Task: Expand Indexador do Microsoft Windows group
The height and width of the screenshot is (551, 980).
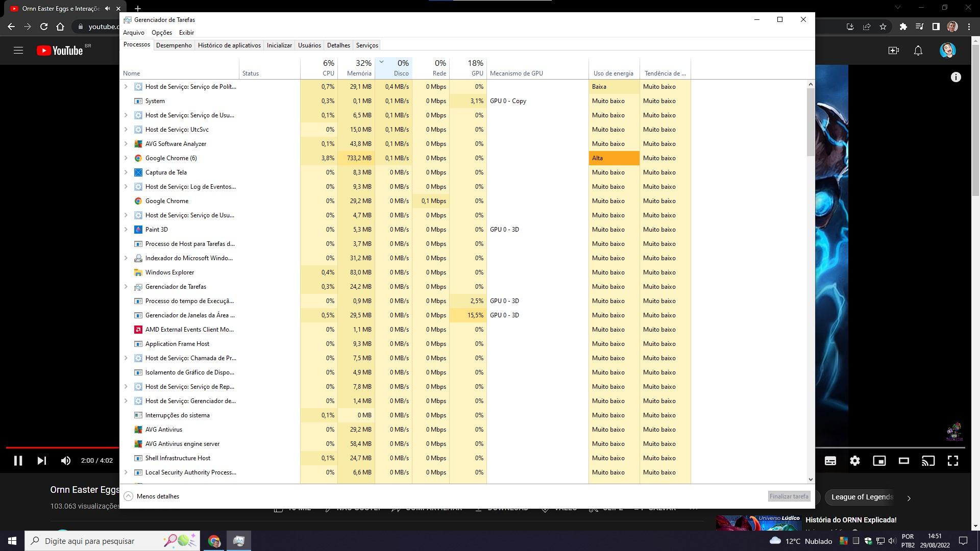Action: pyautogui.click(x=126, y=258)
